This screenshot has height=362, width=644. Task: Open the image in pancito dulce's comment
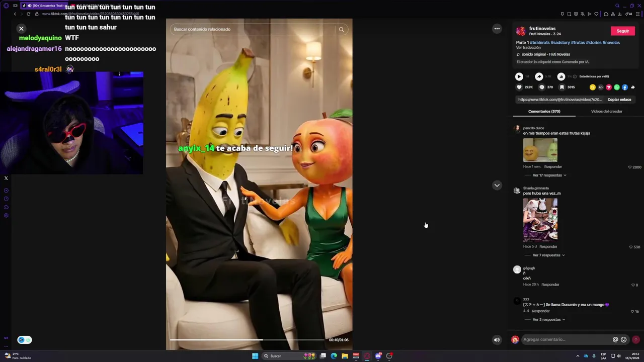click(540, 150)
